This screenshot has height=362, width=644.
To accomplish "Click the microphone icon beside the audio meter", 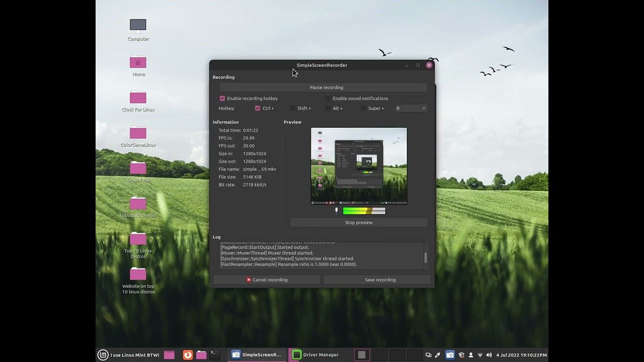I will coord(337,211).
